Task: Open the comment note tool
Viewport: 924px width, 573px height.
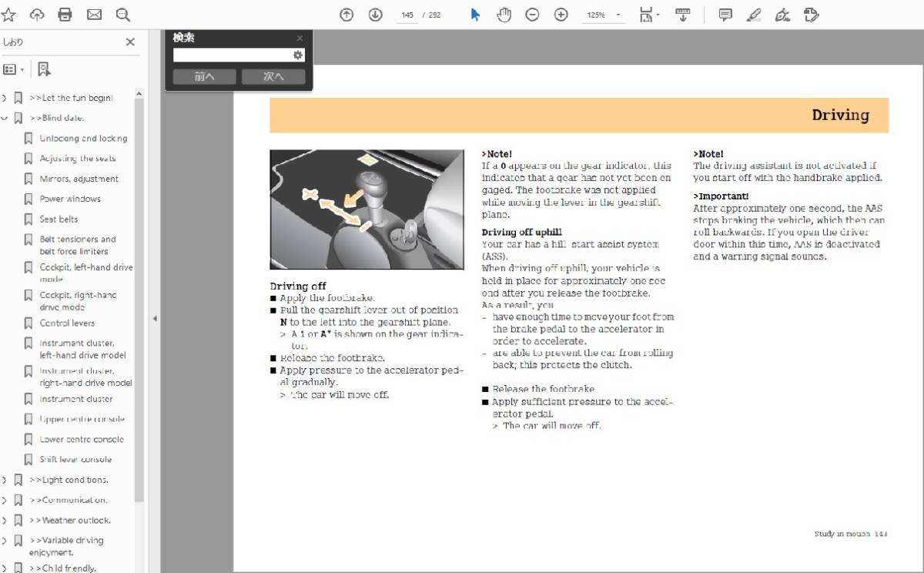Action: click(725, 15)
